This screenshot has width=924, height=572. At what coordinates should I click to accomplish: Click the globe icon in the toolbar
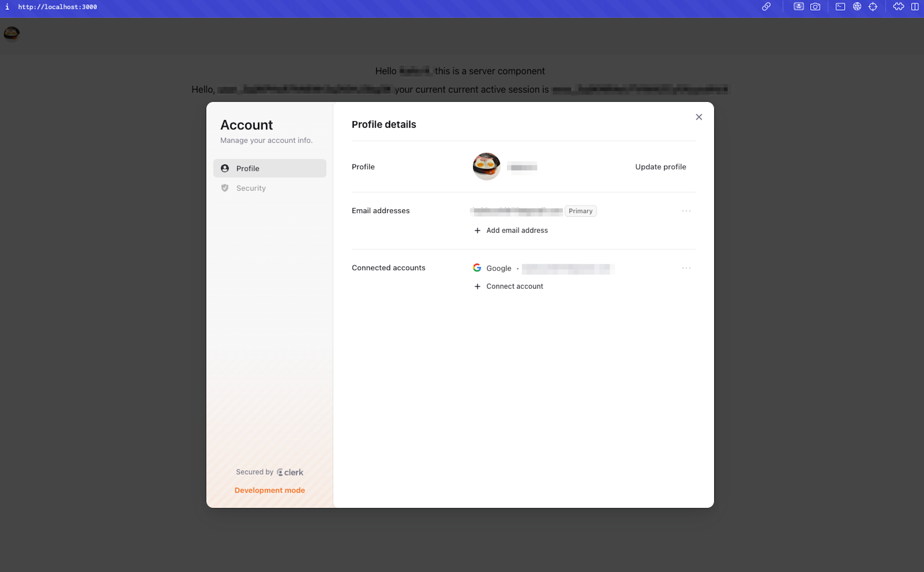coord(857,6)
